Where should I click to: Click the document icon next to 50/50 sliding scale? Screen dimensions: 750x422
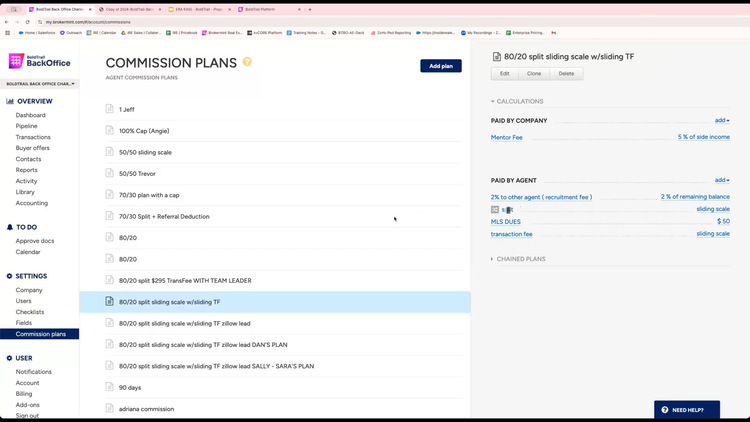[x=110, y=152]
